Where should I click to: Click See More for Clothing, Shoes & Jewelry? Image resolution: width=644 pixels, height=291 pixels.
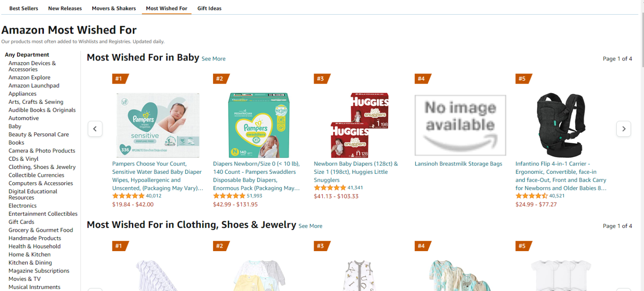[310, 226]
